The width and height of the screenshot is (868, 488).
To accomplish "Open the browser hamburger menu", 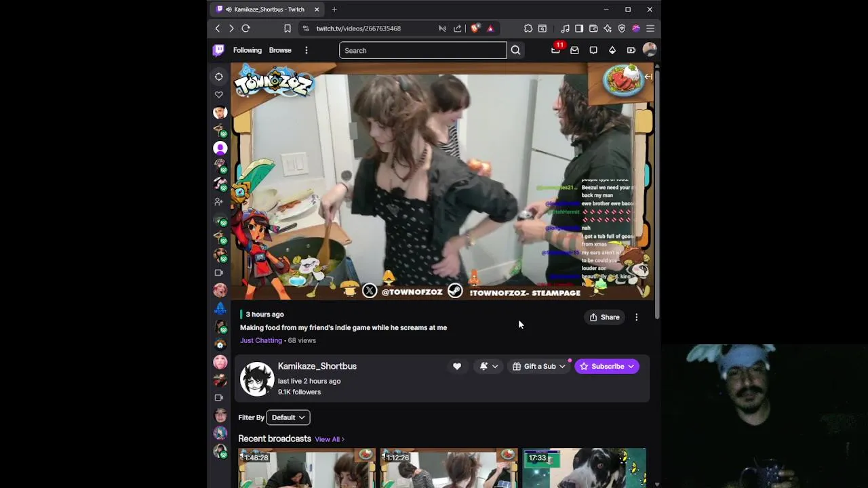I will coord(650,28).
